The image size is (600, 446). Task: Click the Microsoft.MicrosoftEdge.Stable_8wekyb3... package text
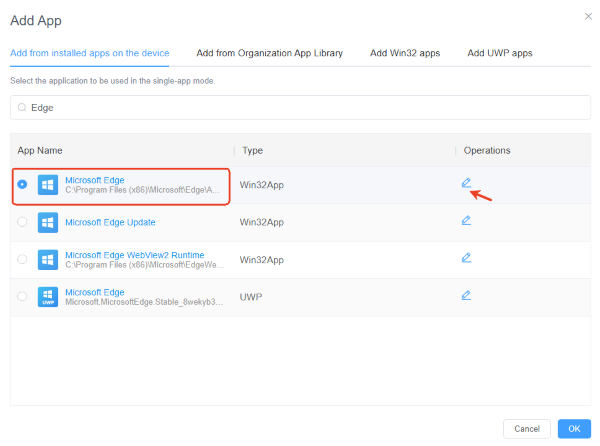pyautogui.click(x=143, y=302)
